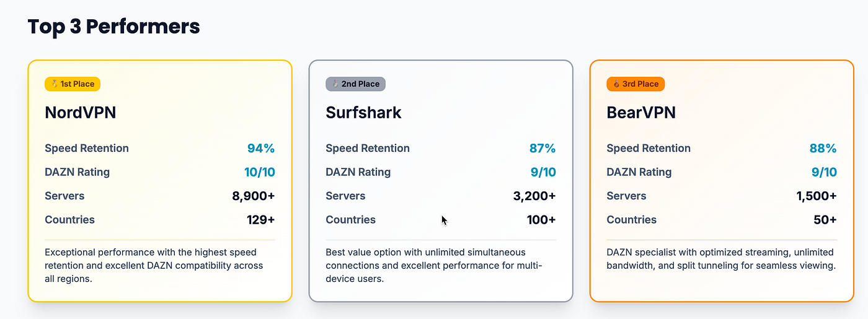Click the silver medal icon in 2nd Place badge
This screenshot has width=868, height=319.
335,84
